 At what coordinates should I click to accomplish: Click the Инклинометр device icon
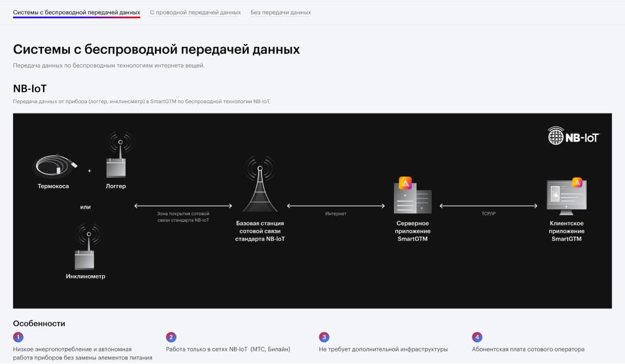click(x=87, y=247)
